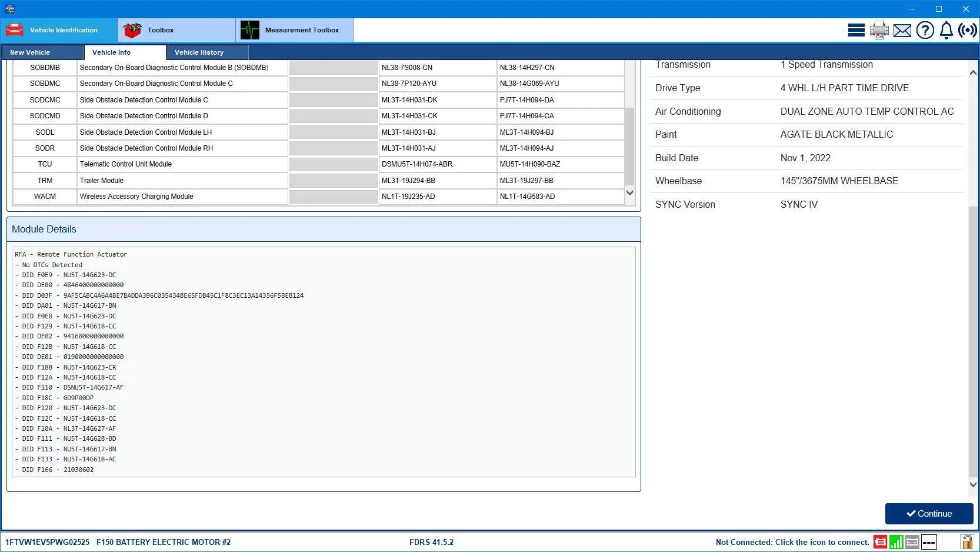Click the red VCM device icon in status bar
This screenshot has height=552, width=980.
click(879, 542)
